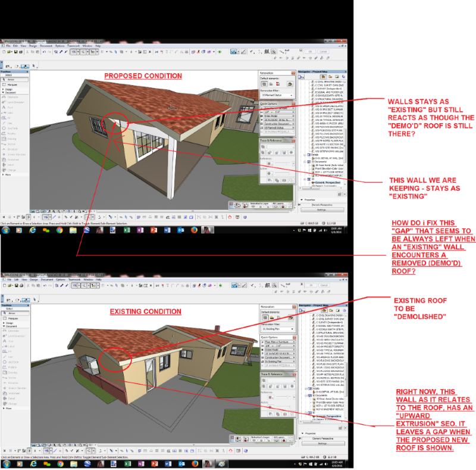This screenshot has height=470, width=476.
Task: Click Find and Select icon in top window toolbar
Action: [56, 52]
